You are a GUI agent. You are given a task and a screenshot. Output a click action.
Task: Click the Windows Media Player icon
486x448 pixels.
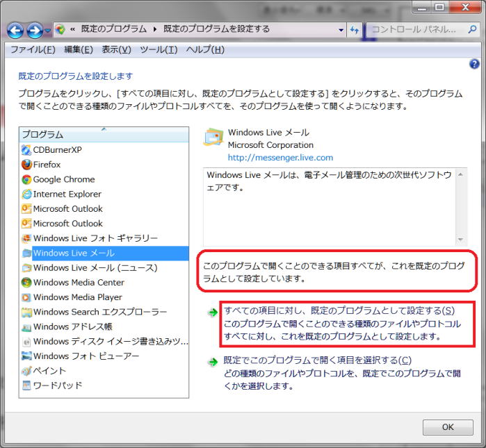[26, 297]
